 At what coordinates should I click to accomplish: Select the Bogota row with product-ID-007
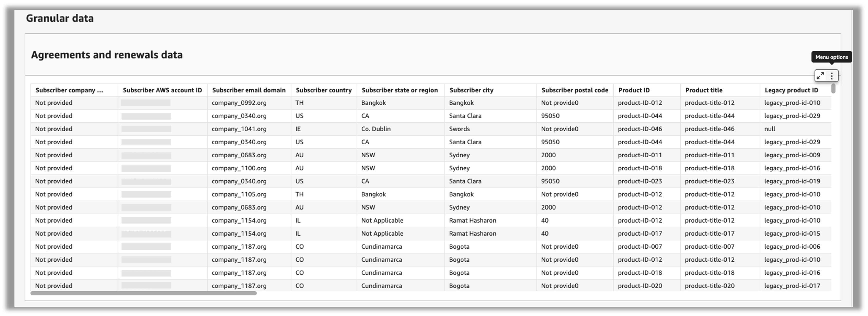click(459, 246)
